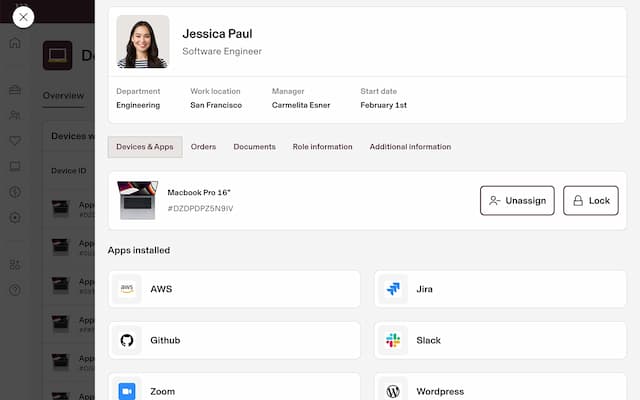
Task: Open the home icon in sidebar
Action: 14,43
